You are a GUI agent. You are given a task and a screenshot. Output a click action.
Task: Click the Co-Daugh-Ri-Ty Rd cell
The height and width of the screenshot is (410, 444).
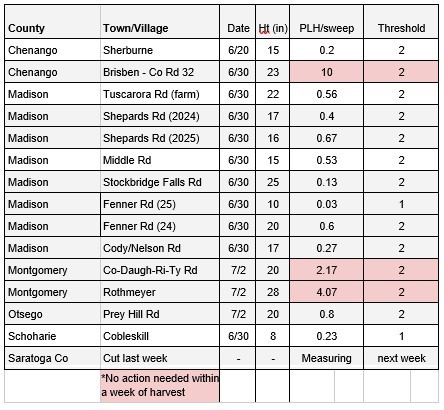coord(160,270)
